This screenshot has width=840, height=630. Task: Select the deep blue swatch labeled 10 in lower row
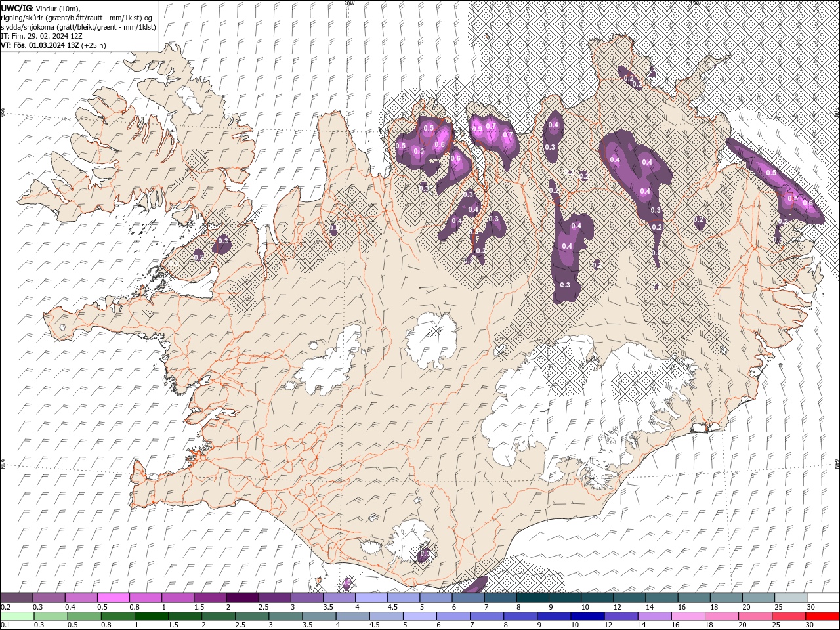point(587,616)
